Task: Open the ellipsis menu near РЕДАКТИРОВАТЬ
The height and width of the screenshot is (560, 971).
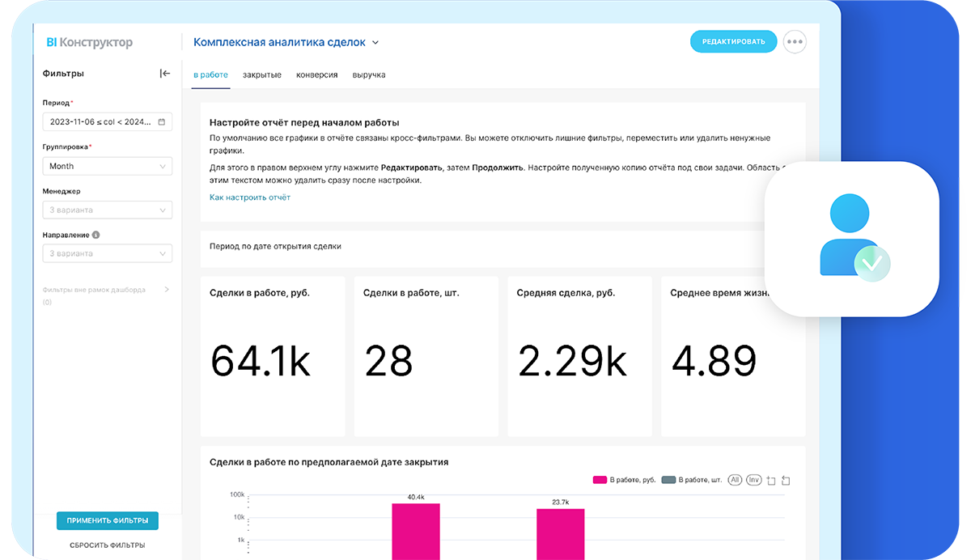Action: [794, 41]
